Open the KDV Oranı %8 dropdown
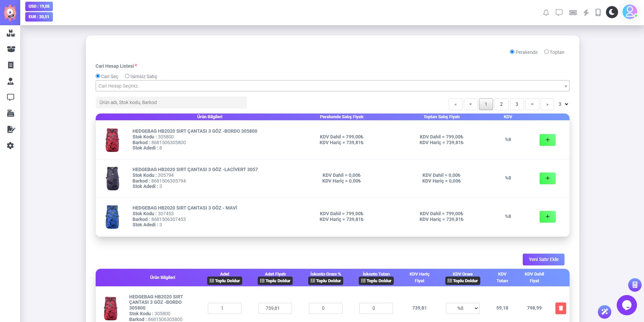The image size is (644, 322). (x=462, y=308)
